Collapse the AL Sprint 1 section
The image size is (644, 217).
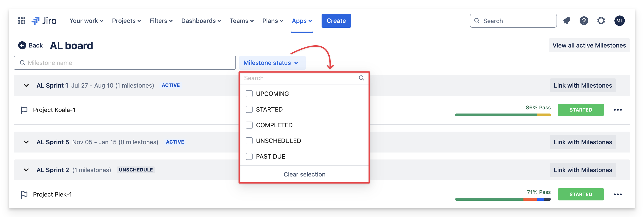[26, 85]
